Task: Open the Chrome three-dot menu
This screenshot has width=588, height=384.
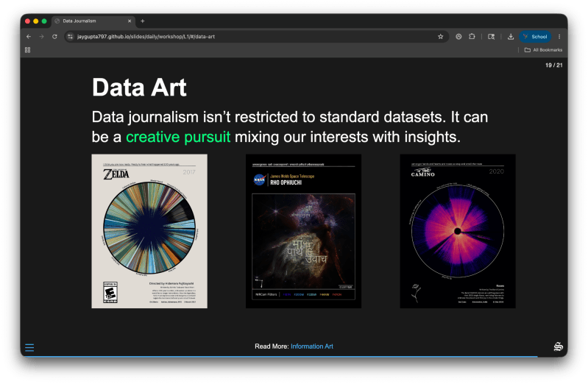Action: pyautogui.click(x=559, y=36)
